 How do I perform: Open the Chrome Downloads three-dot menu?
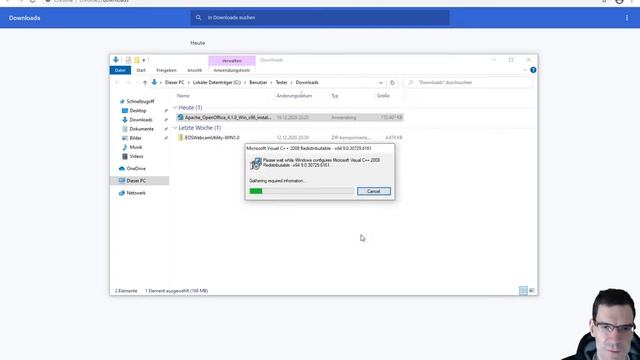coord(627,18)
